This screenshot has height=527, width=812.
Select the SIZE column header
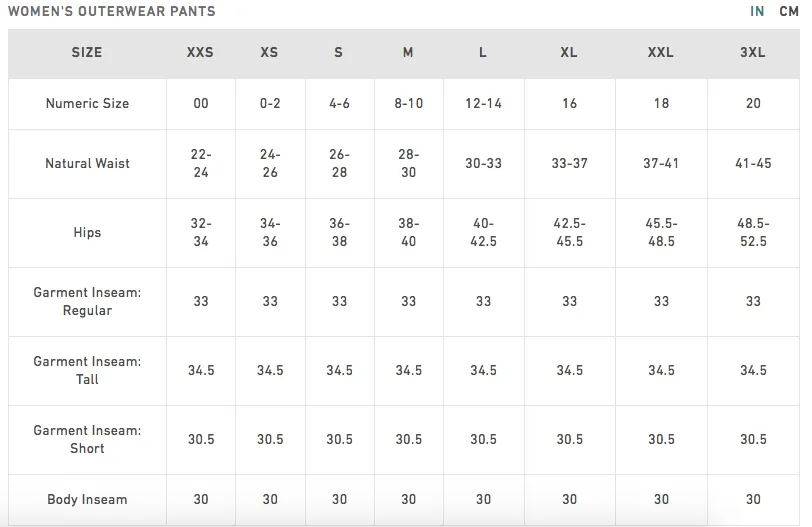[x=87, y=52]
